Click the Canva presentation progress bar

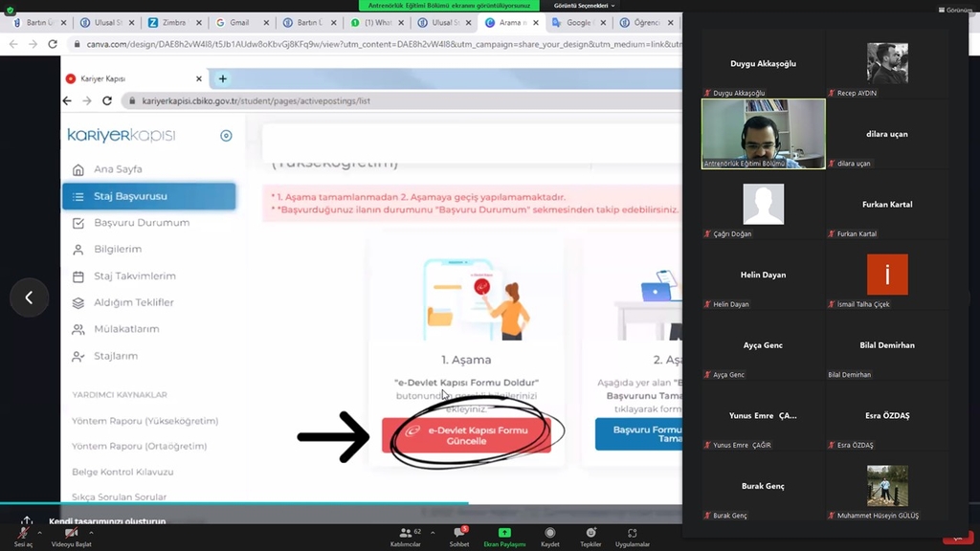[x=234, y=503]
